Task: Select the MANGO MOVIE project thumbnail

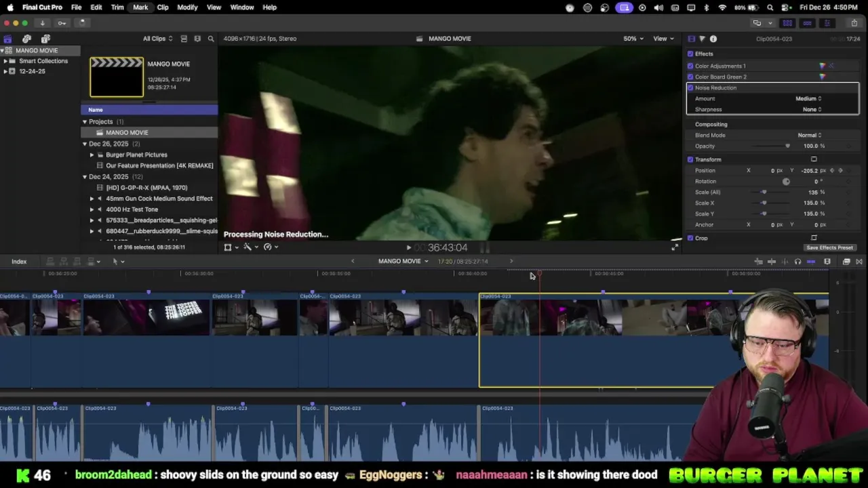Action: (117, 77)
